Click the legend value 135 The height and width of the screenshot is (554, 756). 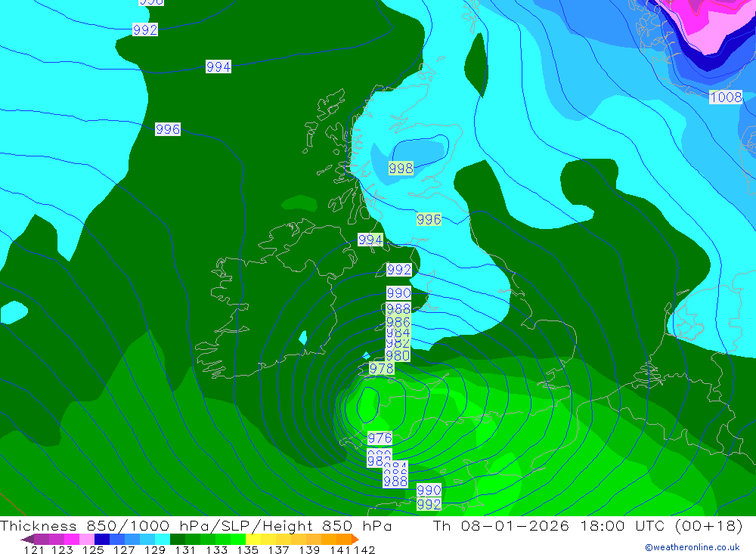(247, 549)
